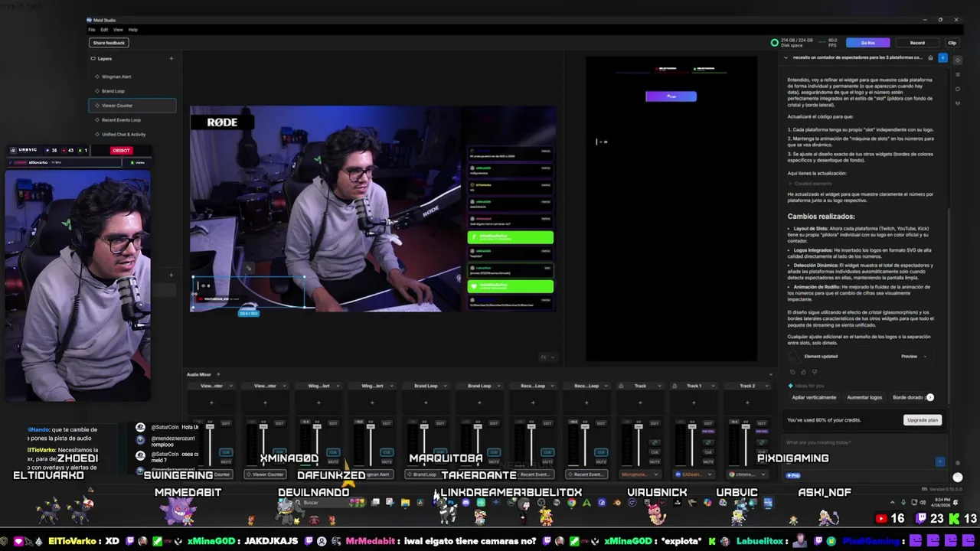Click the warning triangle icon on Track header
980x551 pixels.
(621, 386)
